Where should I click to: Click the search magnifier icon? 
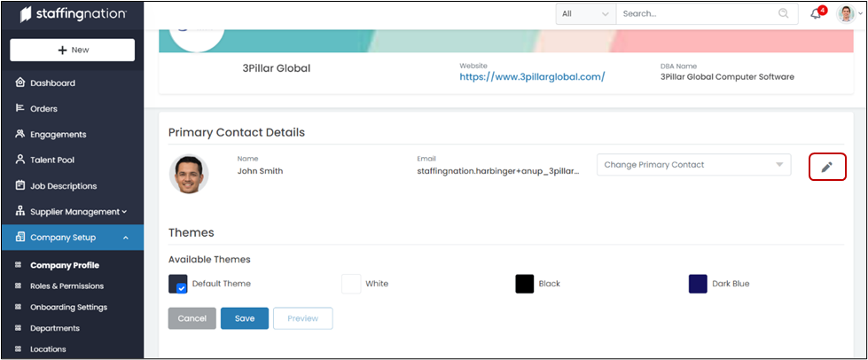pos(783,14)
